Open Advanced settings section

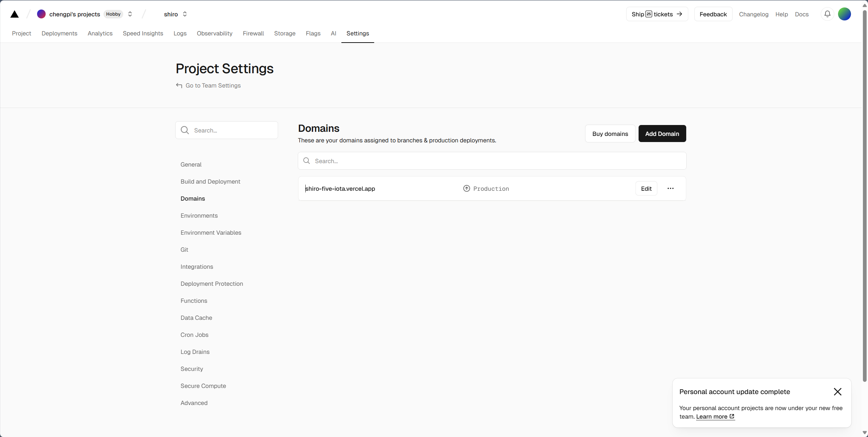(194, 403)
